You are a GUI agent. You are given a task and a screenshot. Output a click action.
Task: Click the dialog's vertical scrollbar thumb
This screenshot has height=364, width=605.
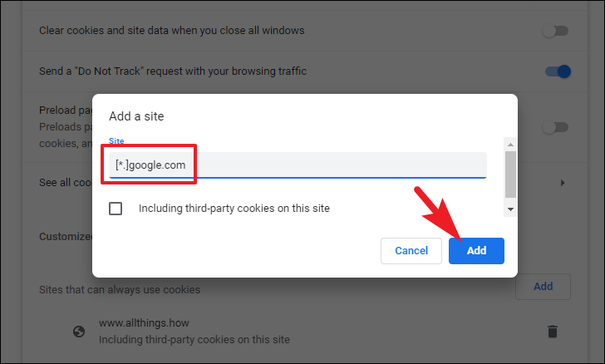coord(510,175)
